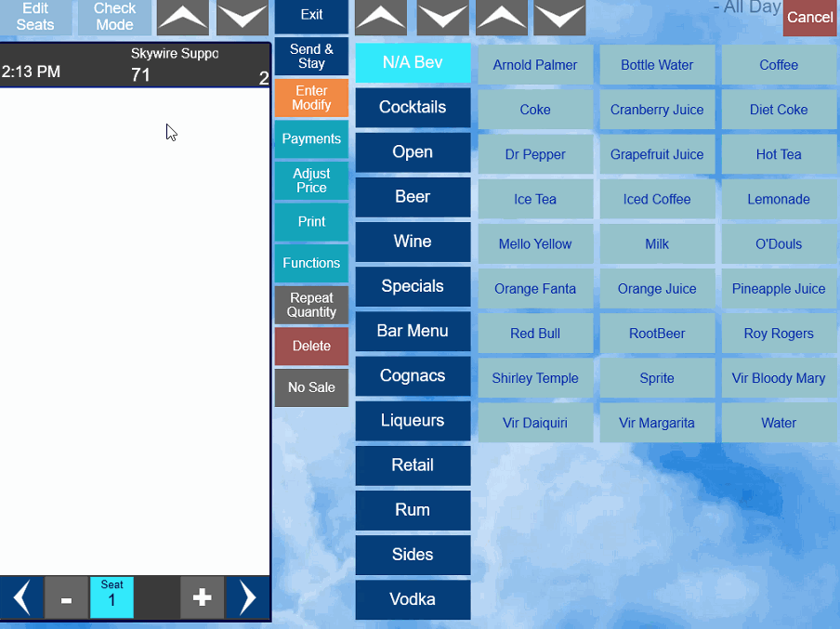Add a Vir Margarita

[x=657, y=423]
